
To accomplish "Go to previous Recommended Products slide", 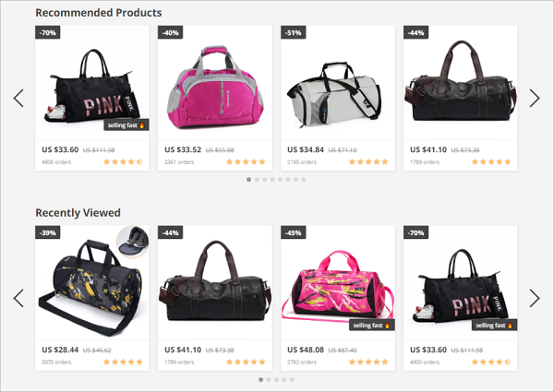I will point(18,98).
